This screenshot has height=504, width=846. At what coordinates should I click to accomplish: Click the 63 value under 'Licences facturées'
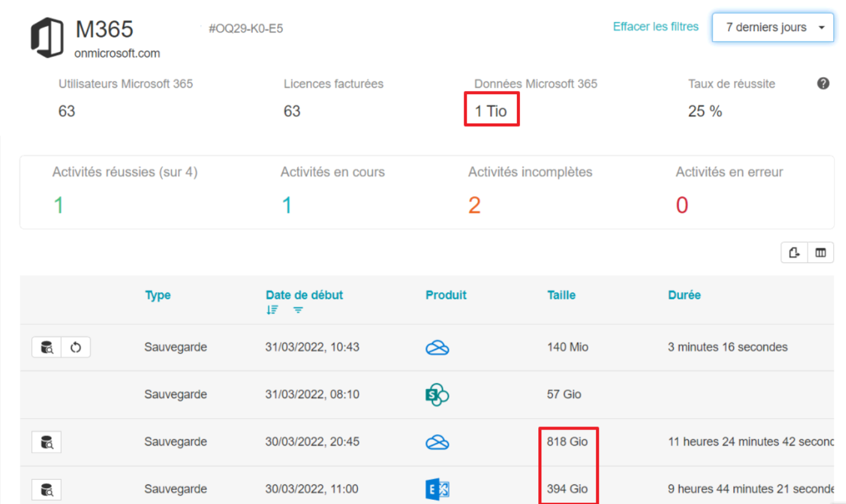pyautogui.click(x=292, y=111)
